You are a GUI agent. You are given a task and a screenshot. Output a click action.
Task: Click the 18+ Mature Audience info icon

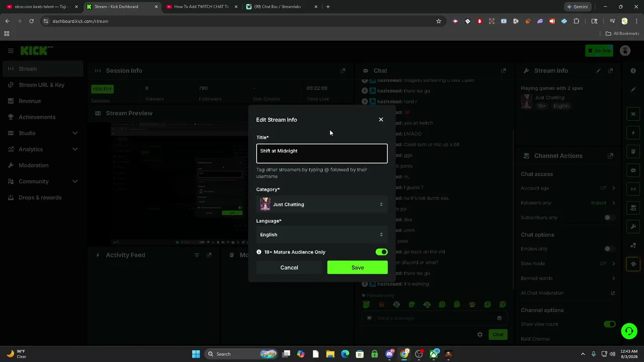pyautogui.click(x=259, y=252)
